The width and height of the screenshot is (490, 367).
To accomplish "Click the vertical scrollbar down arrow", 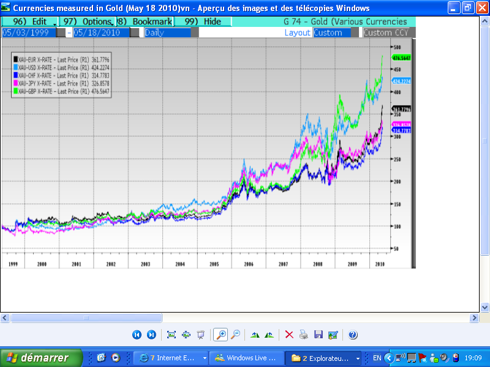I will (485, 307).
